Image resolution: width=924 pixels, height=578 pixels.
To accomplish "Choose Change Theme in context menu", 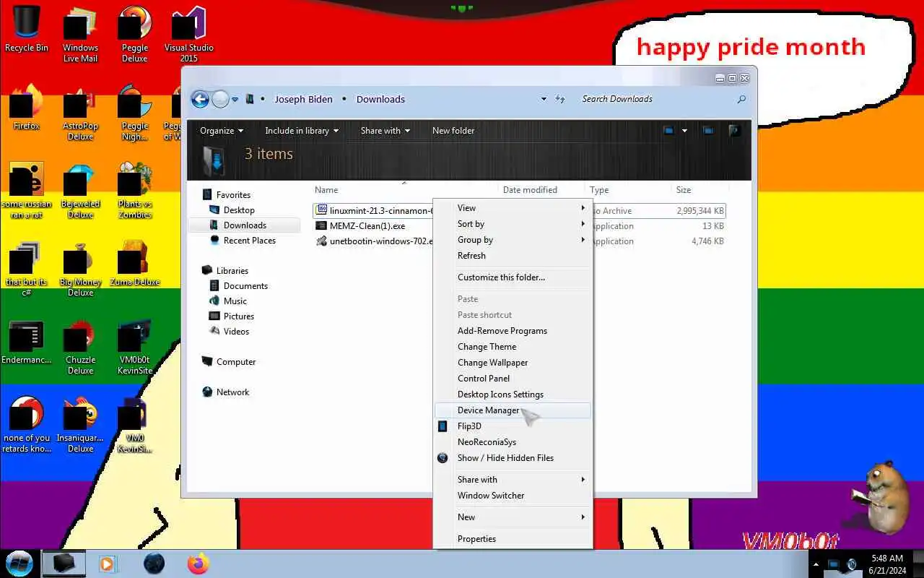I will (x=513, y=347).
